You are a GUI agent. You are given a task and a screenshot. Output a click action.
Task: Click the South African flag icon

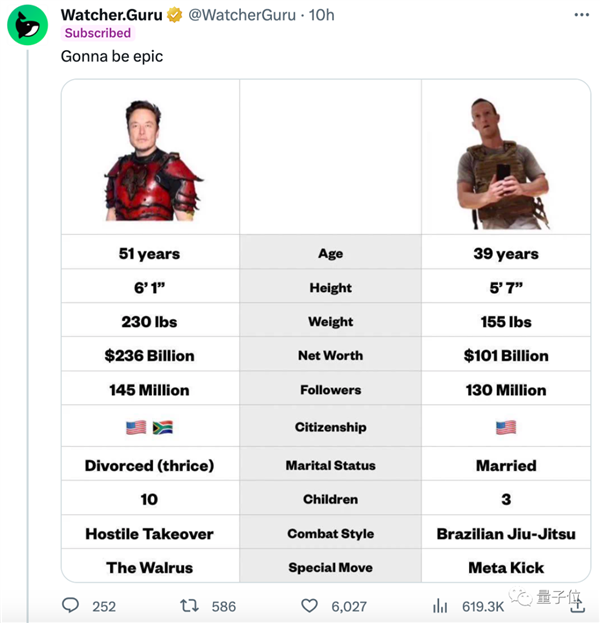tap(163, 427)
